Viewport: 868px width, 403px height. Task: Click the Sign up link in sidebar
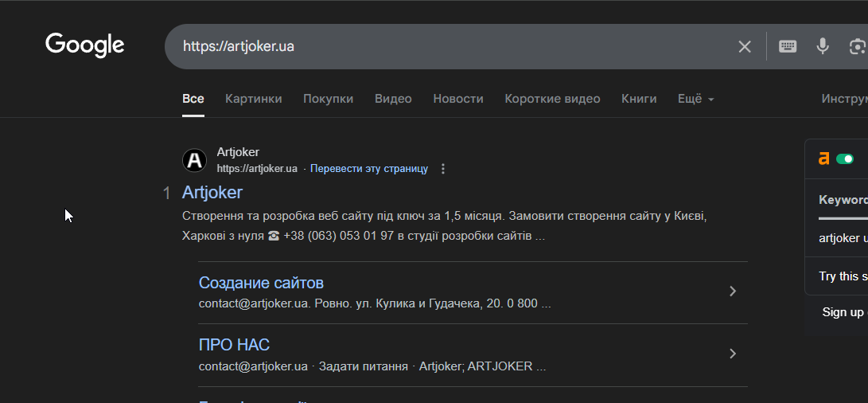coord(843,312)
